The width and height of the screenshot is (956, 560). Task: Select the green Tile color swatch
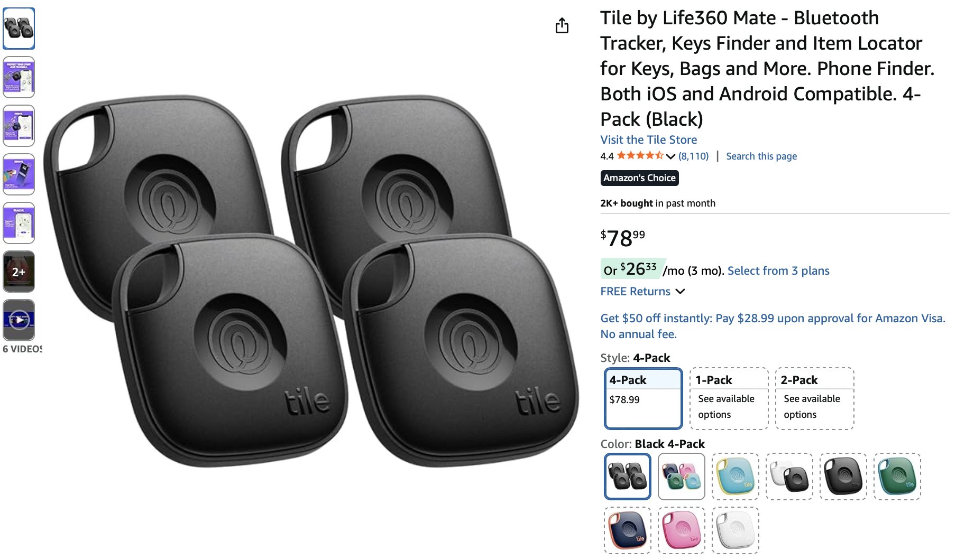(897, 477)
